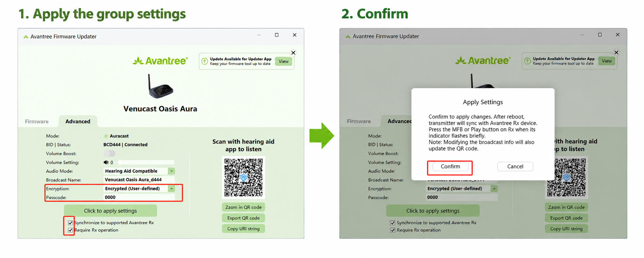The width and height of the screenshot is (644, 258).
Task: Click the 'Apply Settings' dialog title
Action: 483,102
